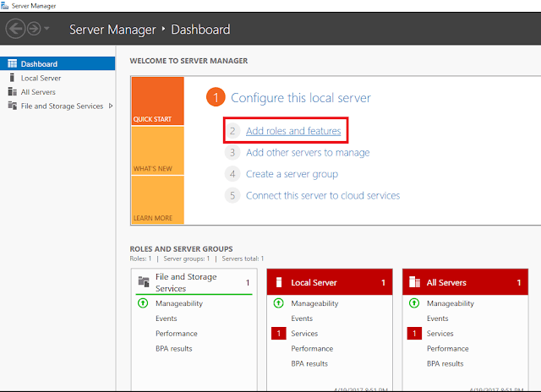Click the step 3 number circle

[232, 152]
